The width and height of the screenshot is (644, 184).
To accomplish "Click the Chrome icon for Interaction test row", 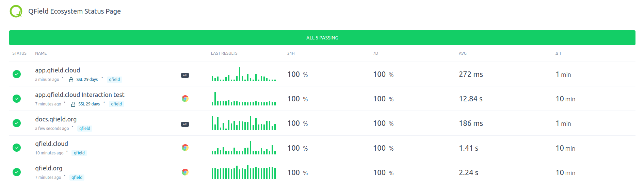I will 185,99.
